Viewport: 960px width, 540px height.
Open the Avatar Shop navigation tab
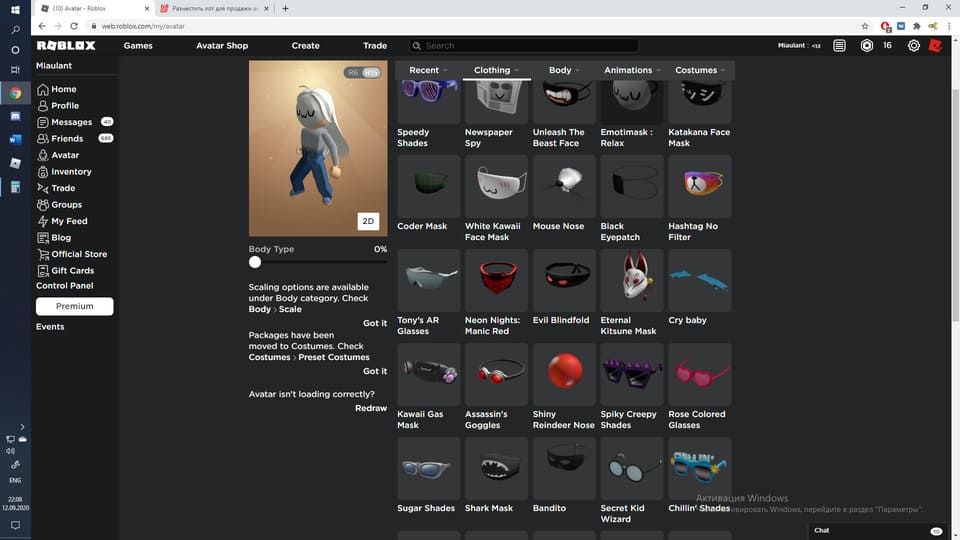(222, 45)
